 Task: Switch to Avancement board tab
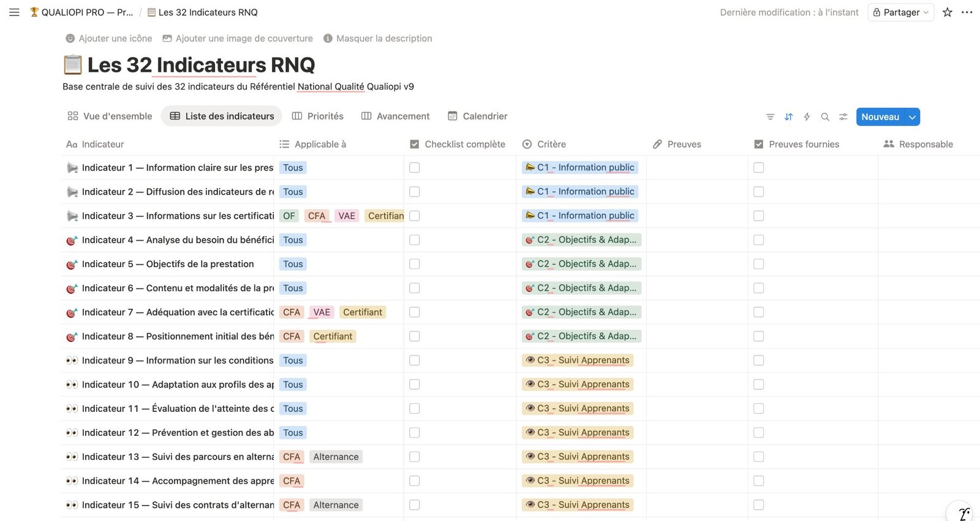coord(396,116)
